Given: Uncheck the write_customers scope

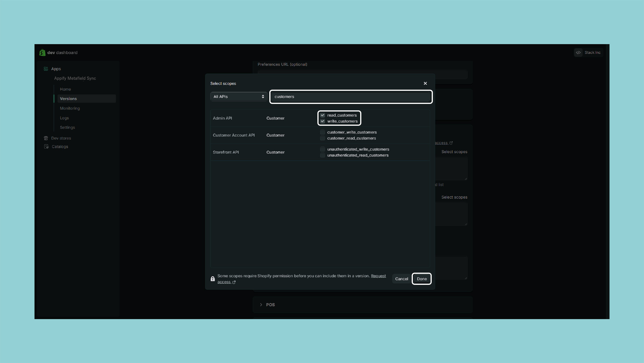Looking at the screenshot, I should pos(322,121).
